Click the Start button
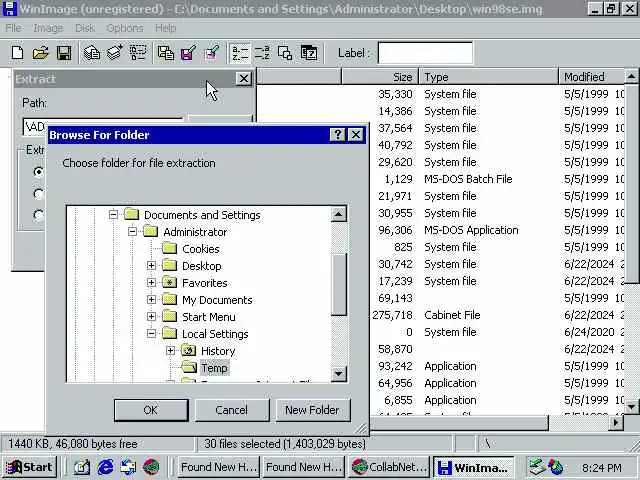This screenshot has height=480, width=640. (x=29, y=467)
